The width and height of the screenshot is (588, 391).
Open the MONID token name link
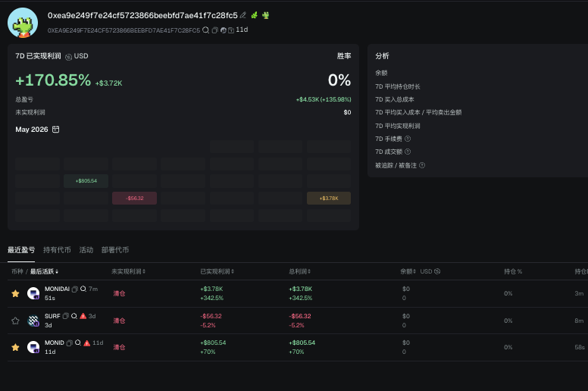pyautogui.click(x=55, y=343)
